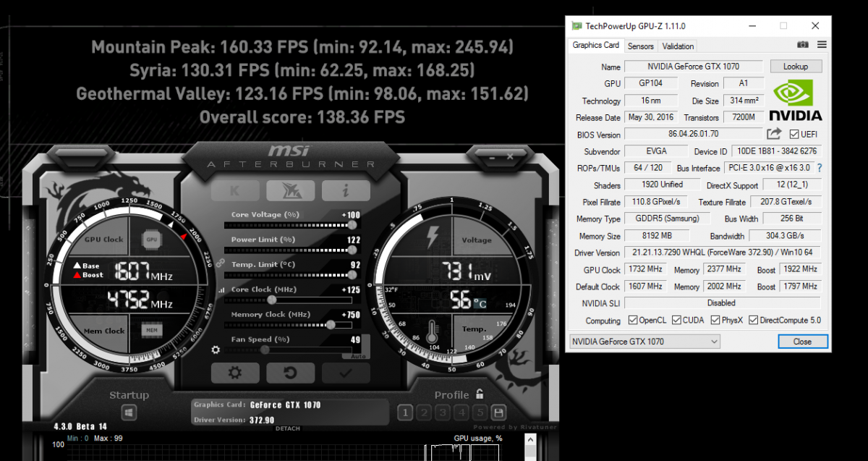Click the lightning bolt voltage icon
The image size is (868, 461).
433,237
